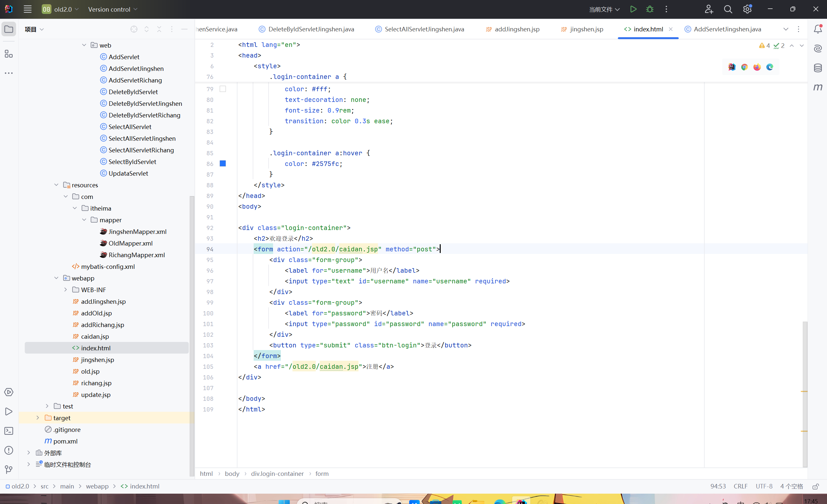Click div.login-container in the breadcrumb
Viewport: 827px width, 504px height.
point(277,474)
